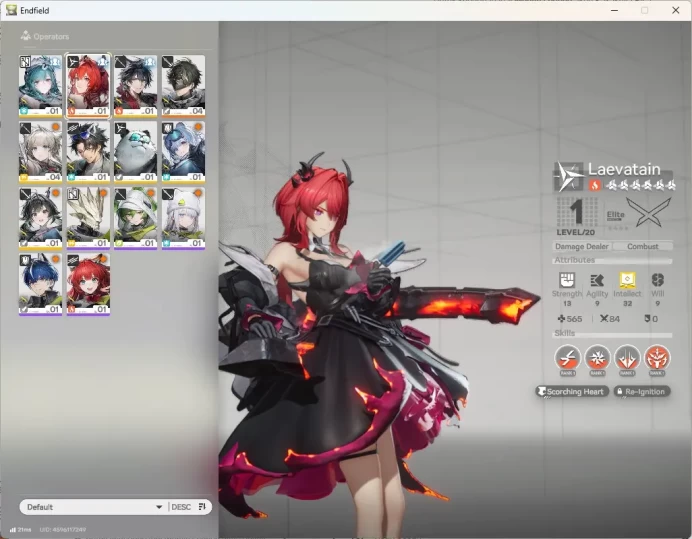Click the Strength fist icon
The image size is (692, 539).
(567, 280)
